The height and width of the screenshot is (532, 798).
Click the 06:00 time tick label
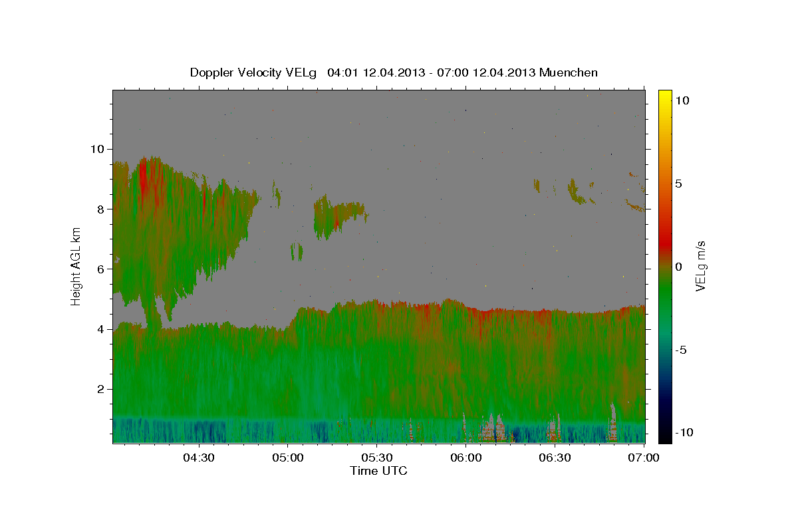coord(466,458)
